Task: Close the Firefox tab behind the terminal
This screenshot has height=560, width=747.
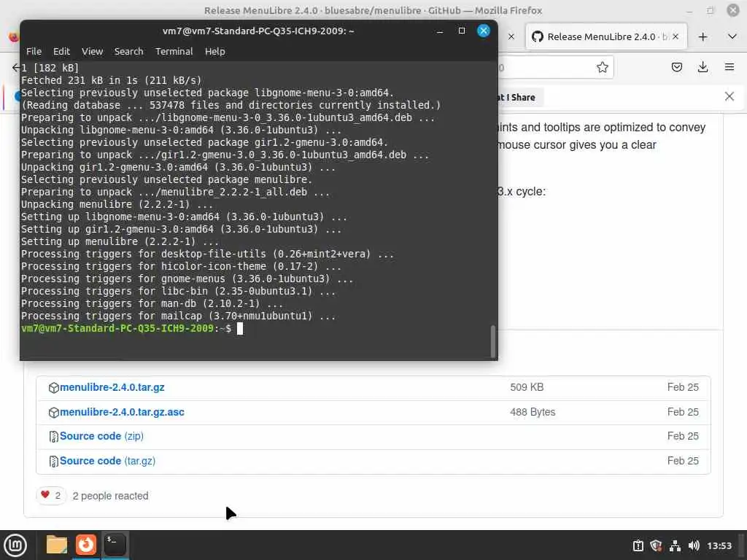Action: point(511,36)
